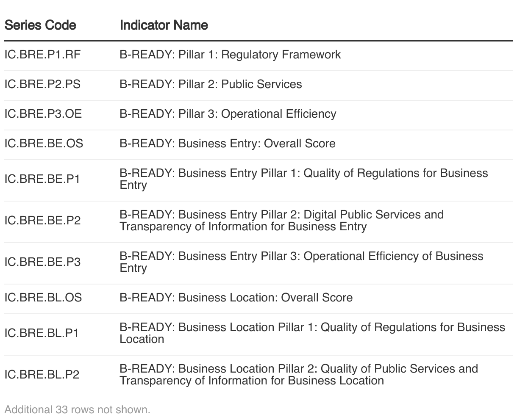
Task: Select the IC.BRE.BL.P1 series code
Action: [x=42, y=333]
